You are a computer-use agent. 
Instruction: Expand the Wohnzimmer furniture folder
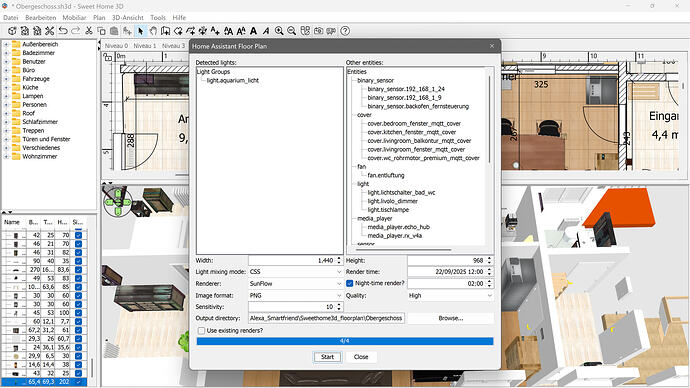(6, 157)
